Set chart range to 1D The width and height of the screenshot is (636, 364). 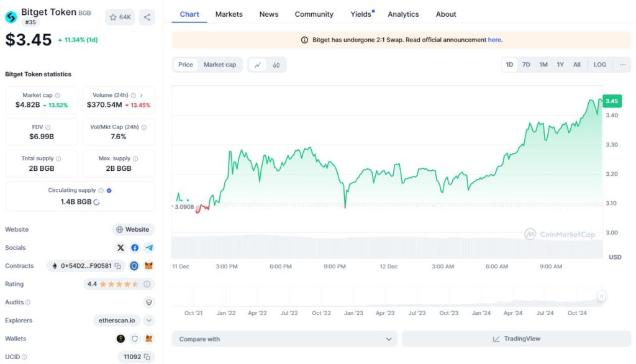509,65
